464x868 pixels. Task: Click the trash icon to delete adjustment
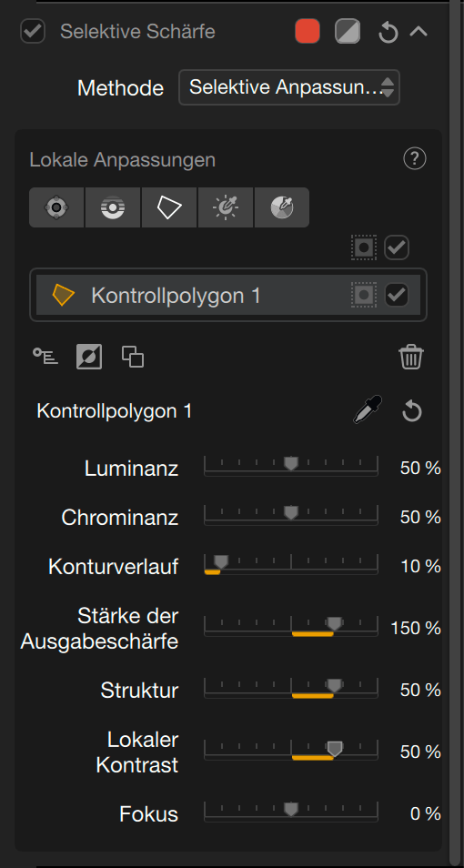[411, 357]
